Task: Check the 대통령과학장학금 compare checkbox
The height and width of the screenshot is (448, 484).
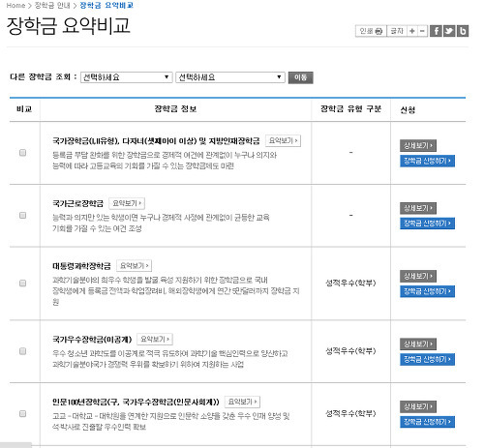Action: click(22, 284)
